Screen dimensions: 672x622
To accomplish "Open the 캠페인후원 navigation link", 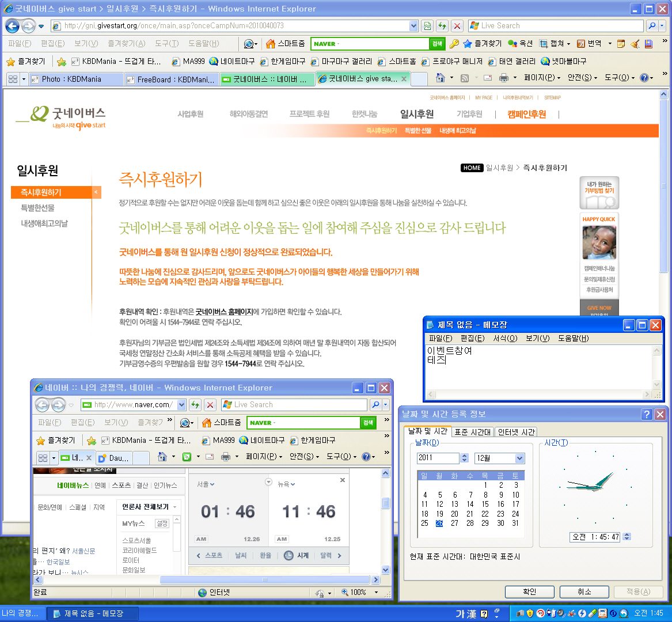I will (x=527, y=114).
